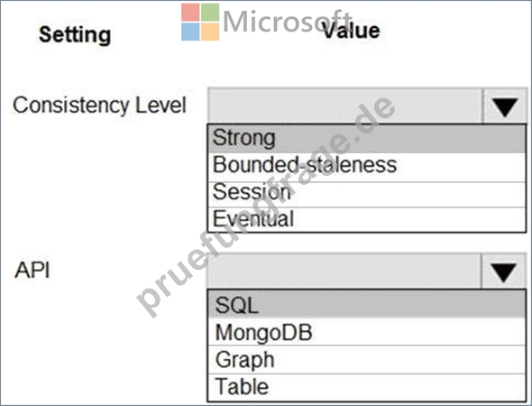Screen dimensions: 532x406
Task: Click the red square of the Microsoft logo
Action: [x=190, y=13]
